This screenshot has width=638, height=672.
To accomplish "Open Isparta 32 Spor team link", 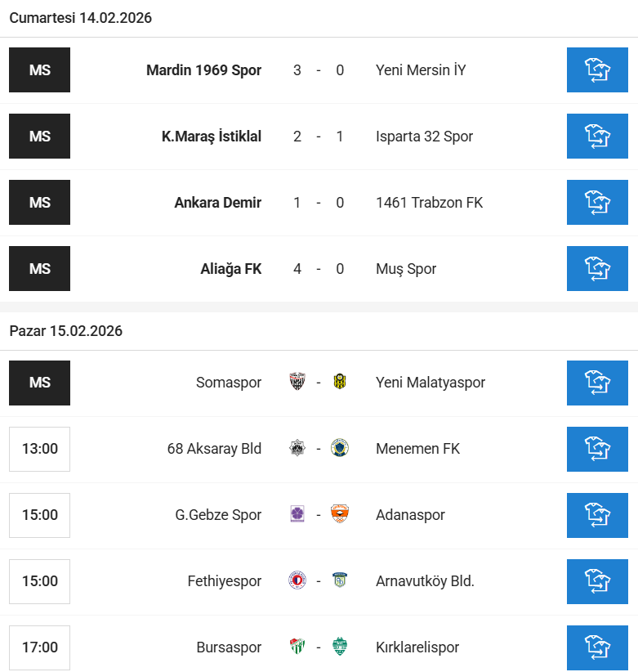I will point(424,137).
